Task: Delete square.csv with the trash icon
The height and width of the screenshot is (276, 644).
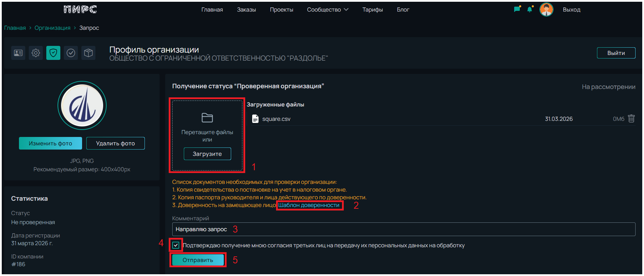Action: 631,119
